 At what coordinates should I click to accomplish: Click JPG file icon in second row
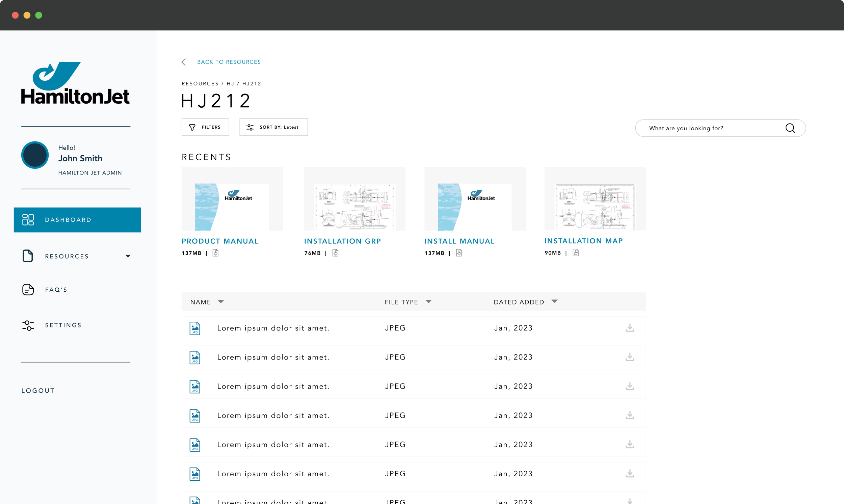tap(194, 357)
